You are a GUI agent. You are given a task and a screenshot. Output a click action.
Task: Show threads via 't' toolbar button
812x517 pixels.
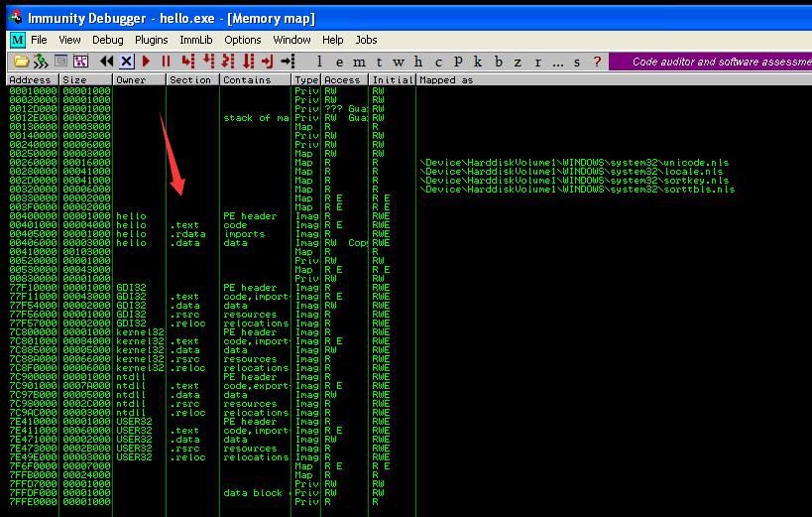379,62
